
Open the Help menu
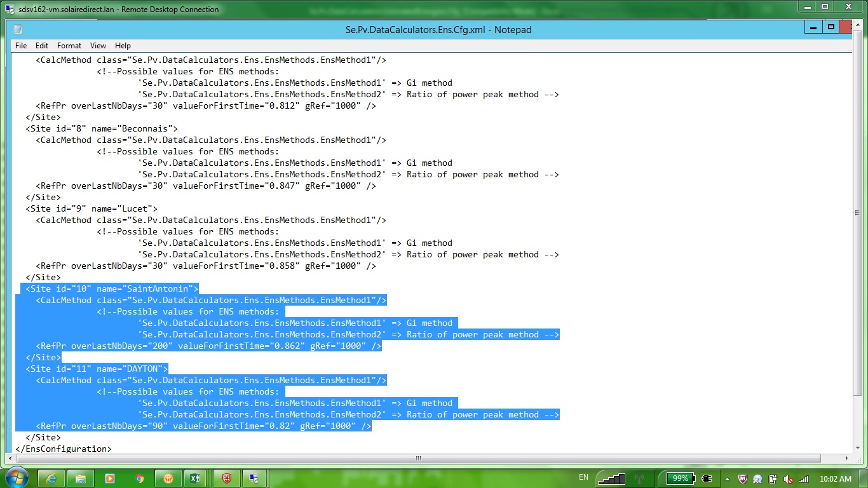coord(123,46)
